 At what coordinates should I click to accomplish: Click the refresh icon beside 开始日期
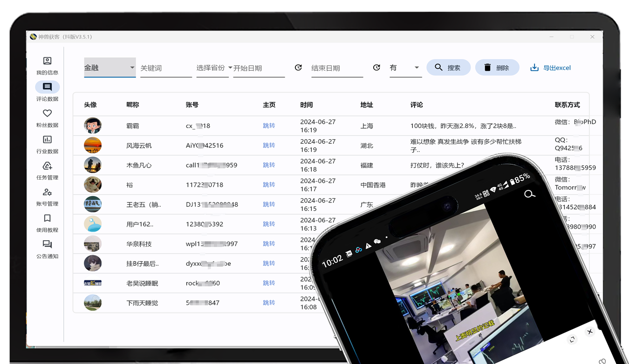(298, 67)
